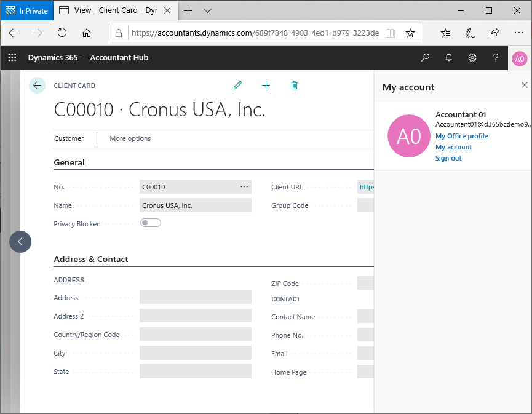Close the My account panel
532x414 pixels.
(x=525, y=85)
